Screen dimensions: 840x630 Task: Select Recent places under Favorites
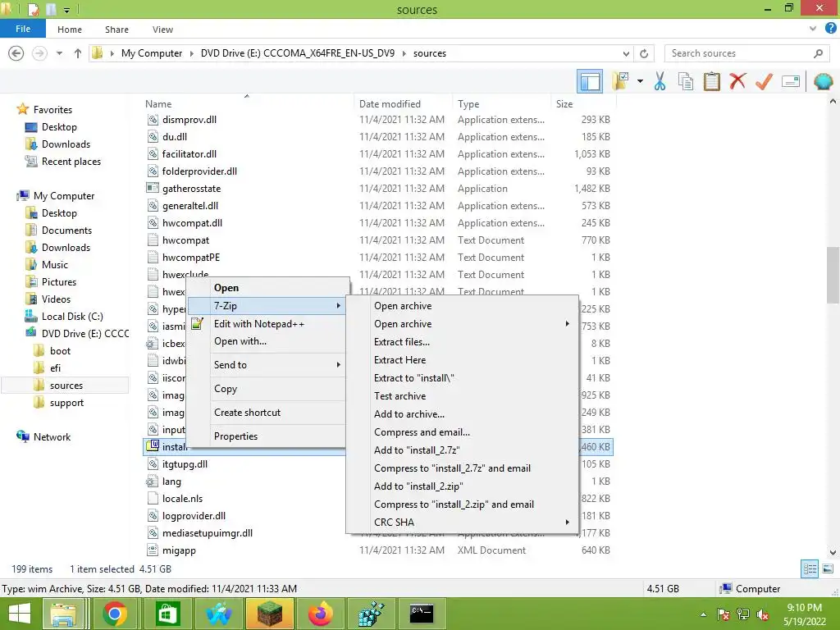pos(71,162)
